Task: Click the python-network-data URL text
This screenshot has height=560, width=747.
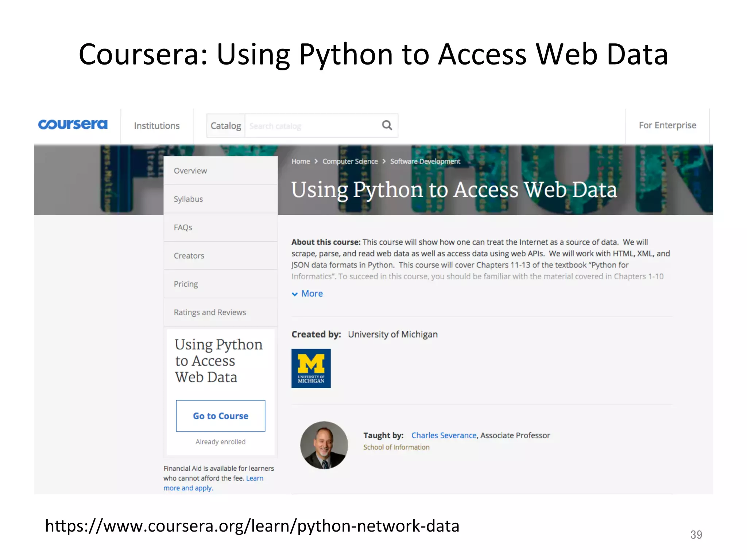Action: (x=252, y=526)
